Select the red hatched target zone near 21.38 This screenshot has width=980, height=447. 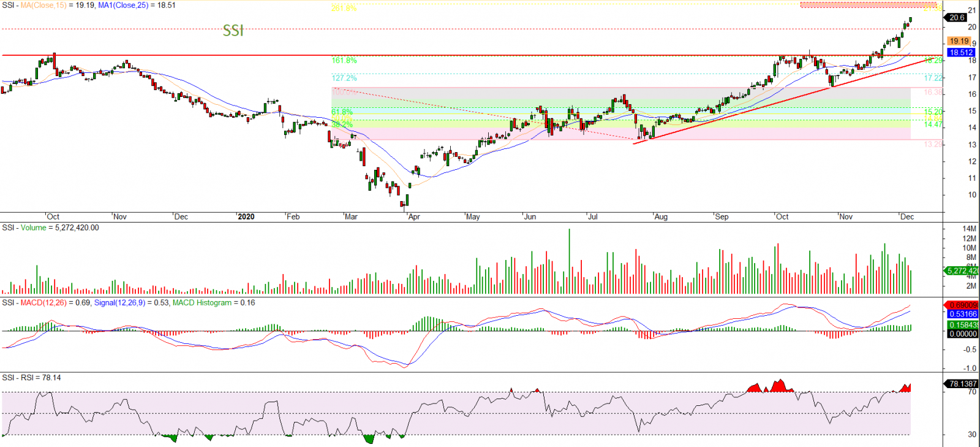click(x=869, y=5)
